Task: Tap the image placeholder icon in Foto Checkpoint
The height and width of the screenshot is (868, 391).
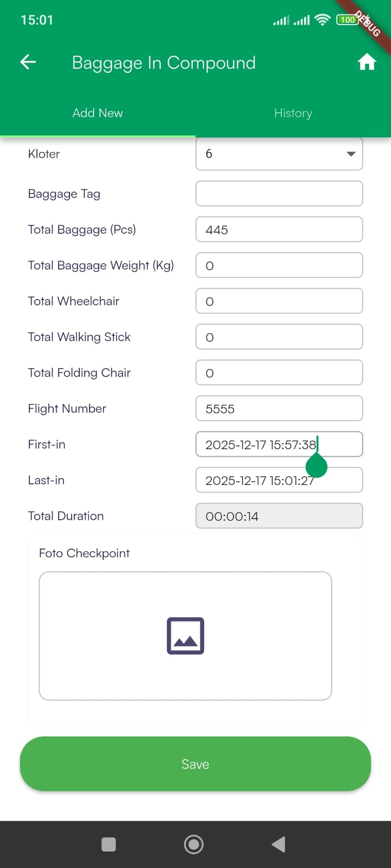Action: (185, 636)
